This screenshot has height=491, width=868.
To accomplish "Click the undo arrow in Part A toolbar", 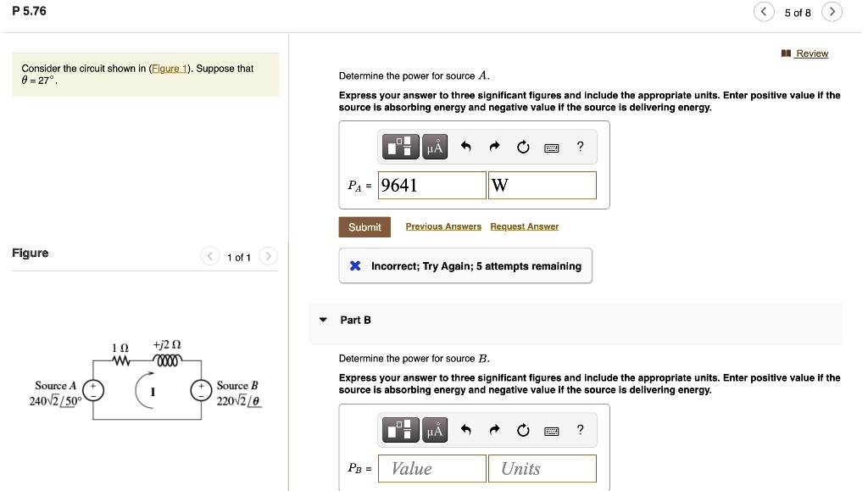I will tap(465, 146).
